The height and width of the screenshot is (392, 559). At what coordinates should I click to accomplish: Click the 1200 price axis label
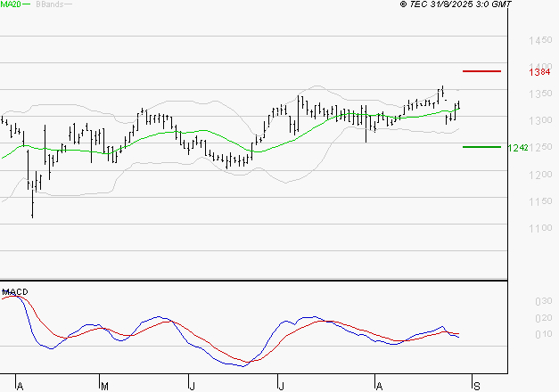(540, 175)
